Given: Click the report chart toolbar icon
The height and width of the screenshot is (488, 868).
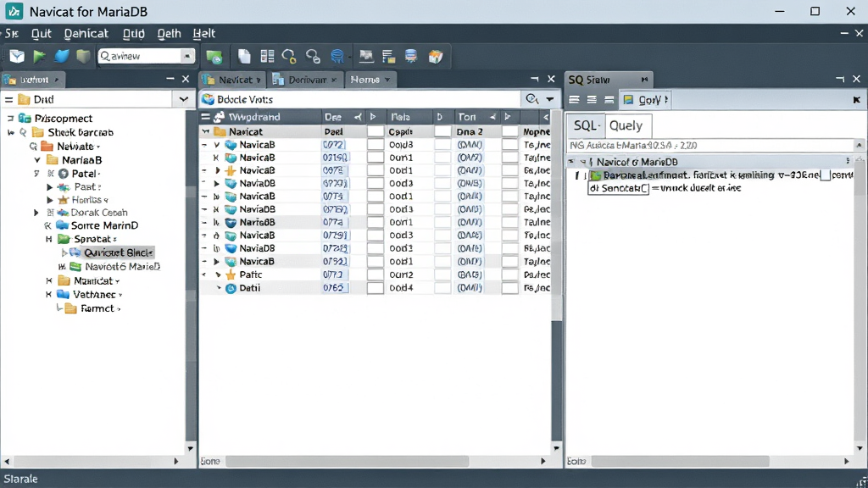Looking at the screenshot, I should coord(388,56).
